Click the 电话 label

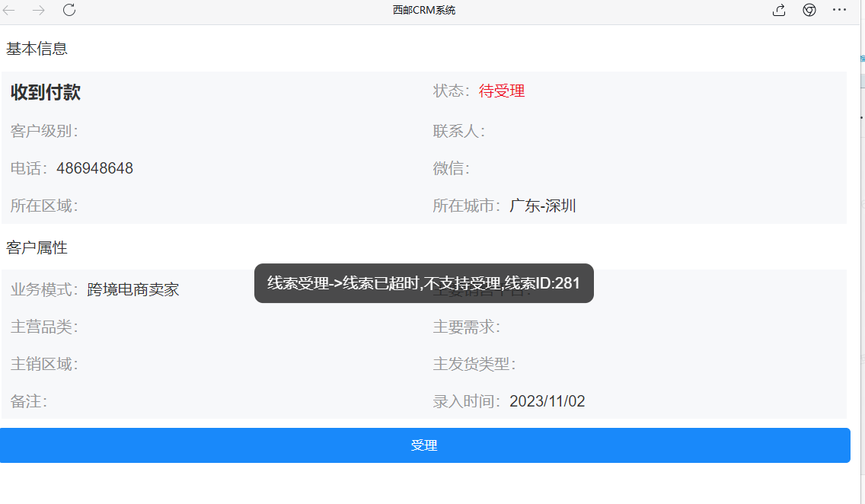click(29, 168)
